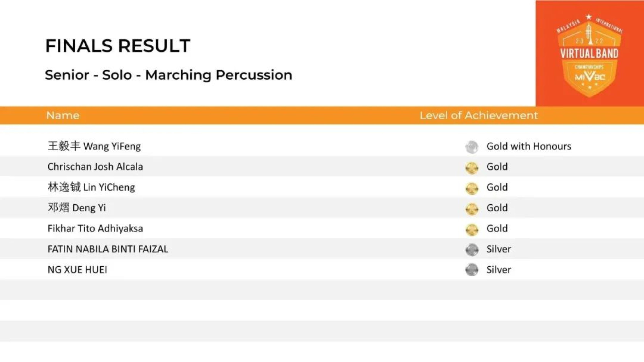Click the name Chrischan Josh Alcala
The height and width of the screenshot is (362, 644).
(95, 167)
